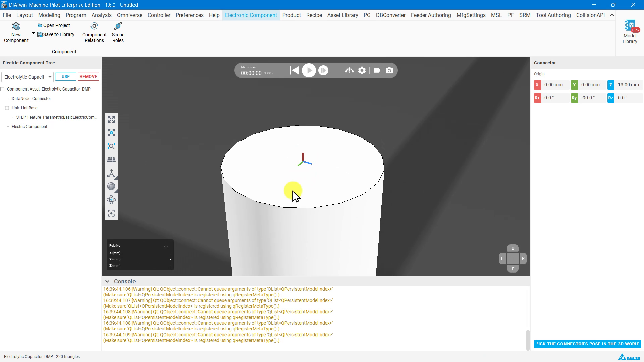This screenshot has height=362, width=644.
Task: Click Save to Library
Action: (56, 34)
